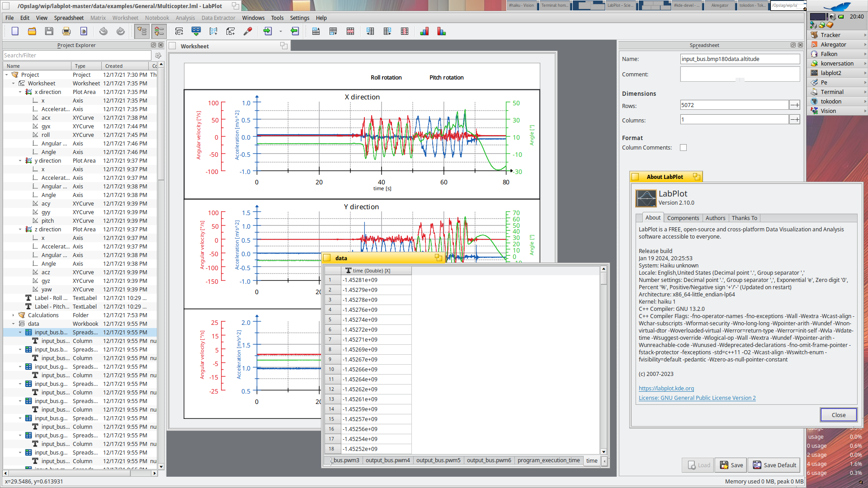This screenshot has width=868, height=488.
Task: Undo the last action
Action: coord(104,31)
